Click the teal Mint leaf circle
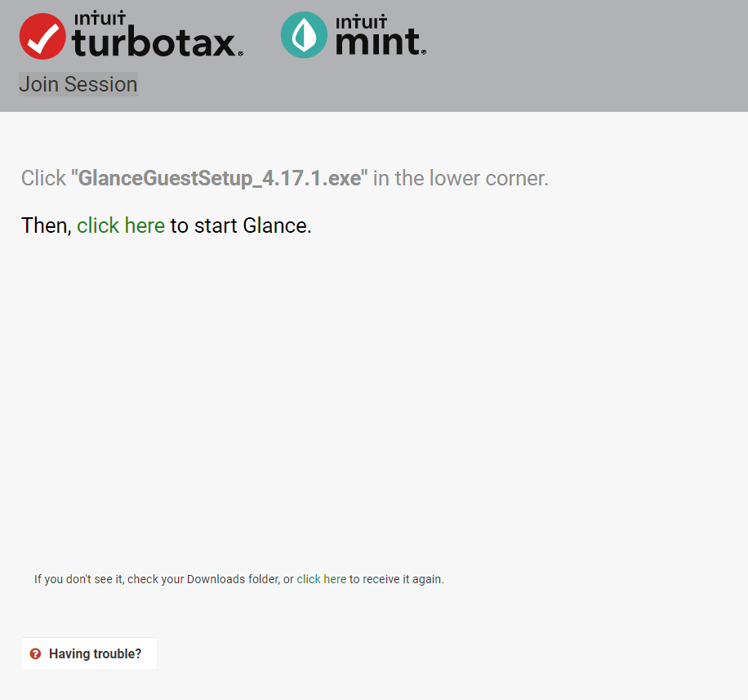The height and width of the screenshot is (700, 748). point(304,35)
